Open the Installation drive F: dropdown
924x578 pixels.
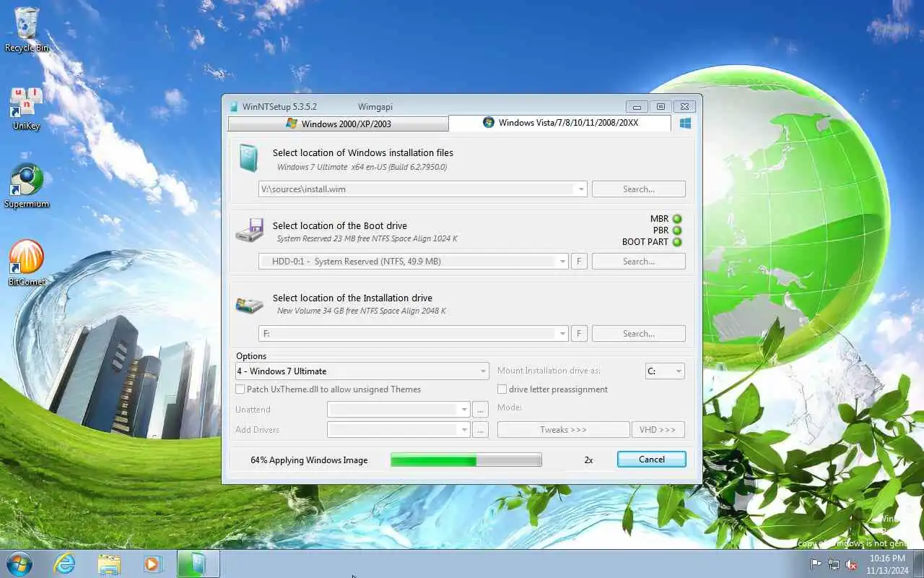[x=562, y=334]
